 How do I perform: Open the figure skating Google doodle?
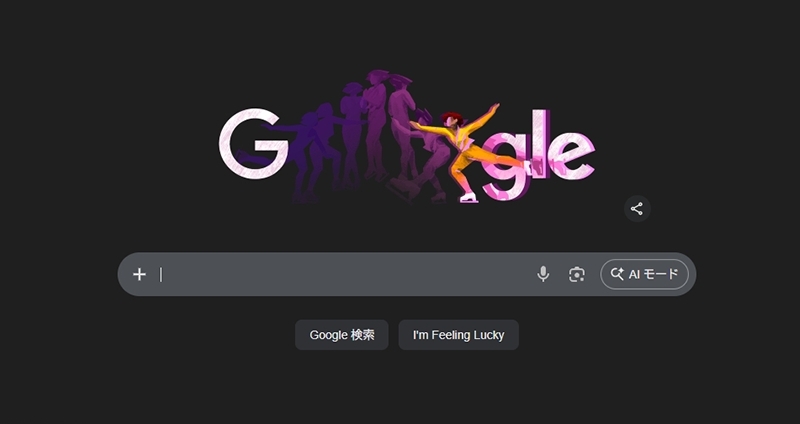click(407, 137)
